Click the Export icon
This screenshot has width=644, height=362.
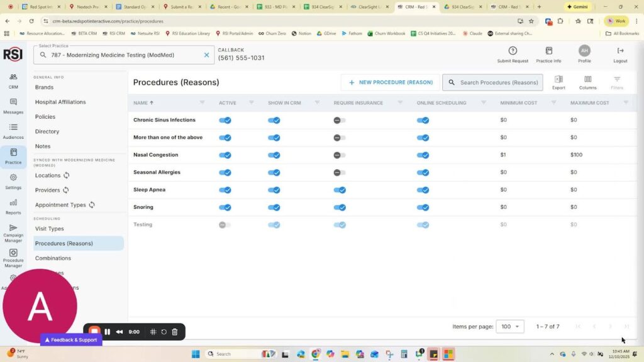pos(558,82)
